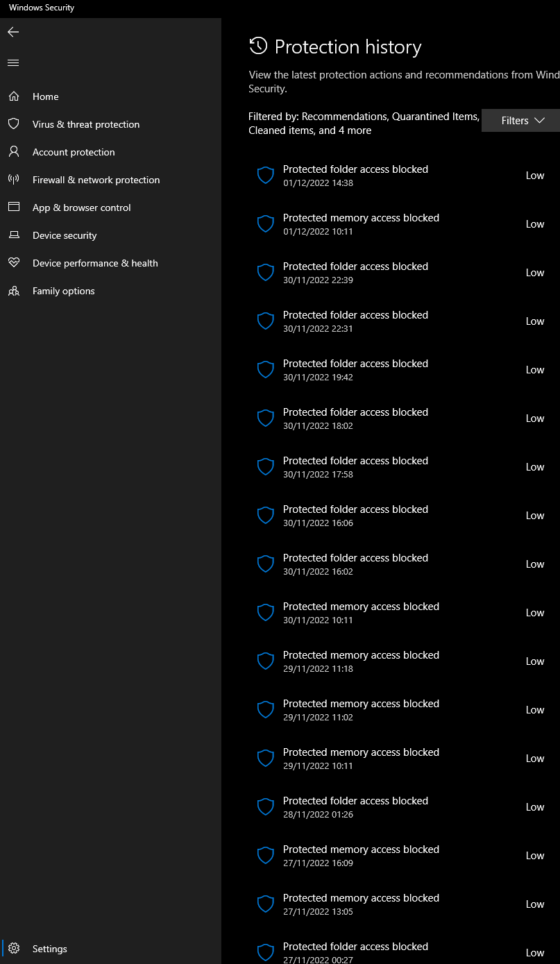Click the Protection history heading text

click(x=348, y=47)
